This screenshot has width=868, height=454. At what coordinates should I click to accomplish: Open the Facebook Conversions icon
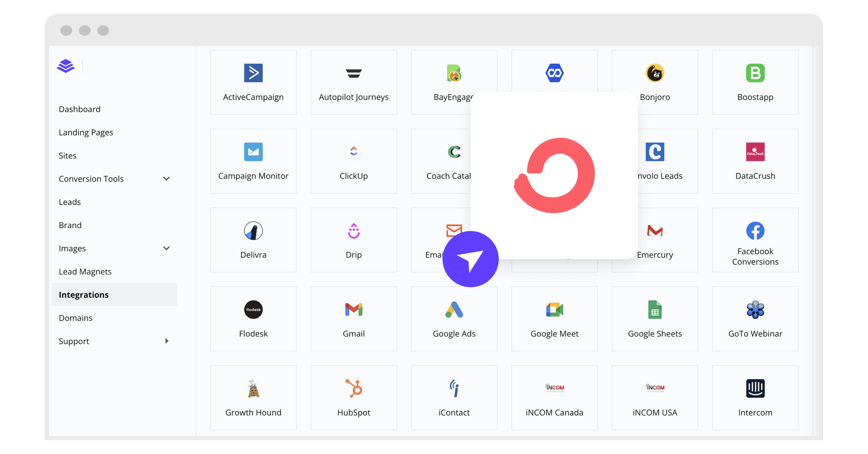[755, 231]
